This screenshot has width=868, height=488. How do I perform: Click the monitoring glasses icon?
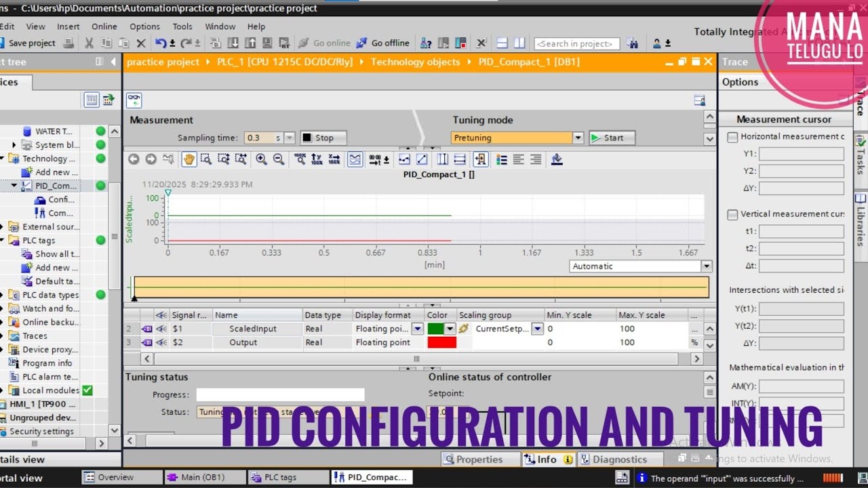coord(134,100)
